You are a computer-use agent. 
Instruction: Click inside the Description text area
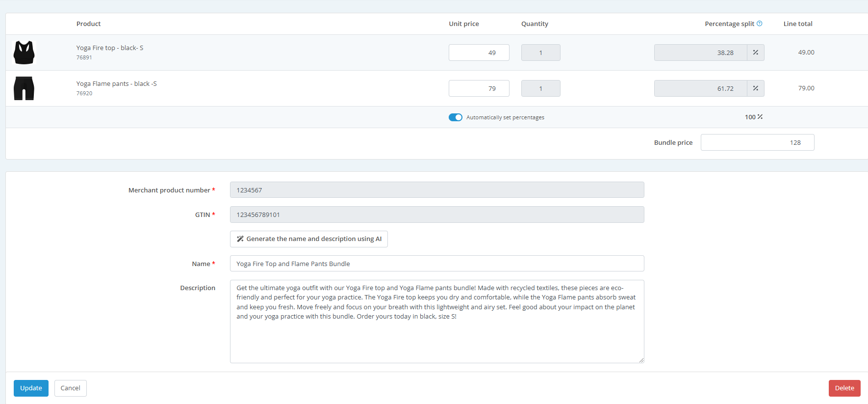coord(436,339)
